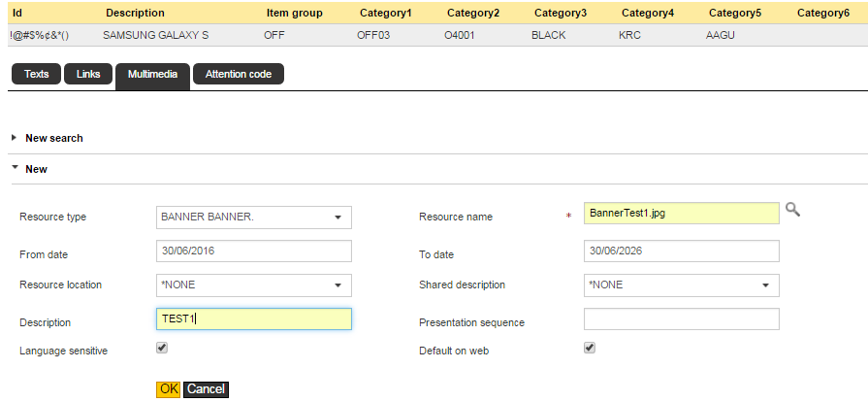Toggle the Language sensitive checkbox
This screenshot has width=868, height=402.
point(162,348)
